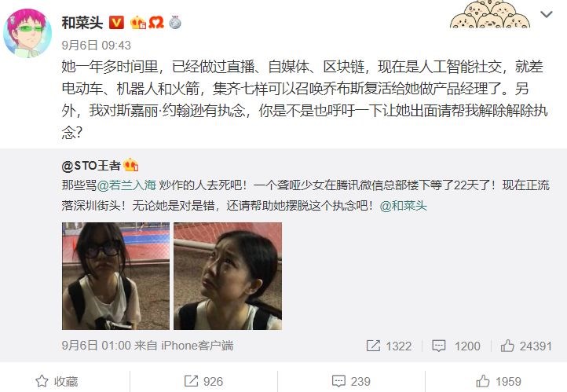Open the @若兰入海 mention link
This screenshot has height=392, width=567.
click(x=126, y=185)
